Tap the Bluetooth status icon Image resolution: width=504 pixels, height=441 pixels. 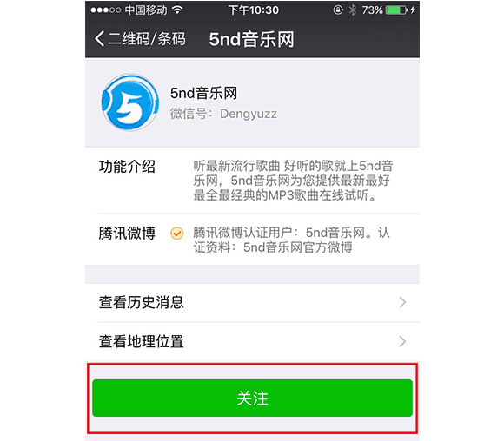click(353, 10)
